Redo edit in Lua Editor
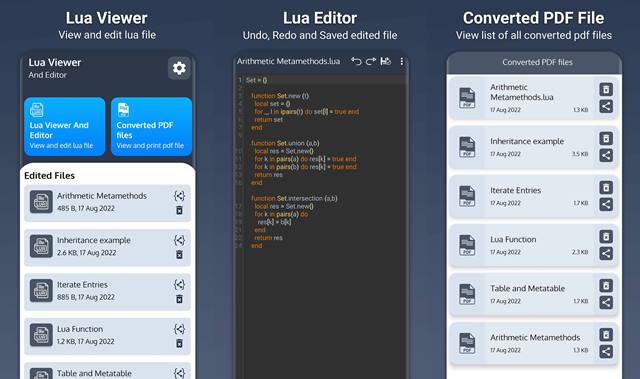Viewport: 640px width, 379px height. (371, 61)
